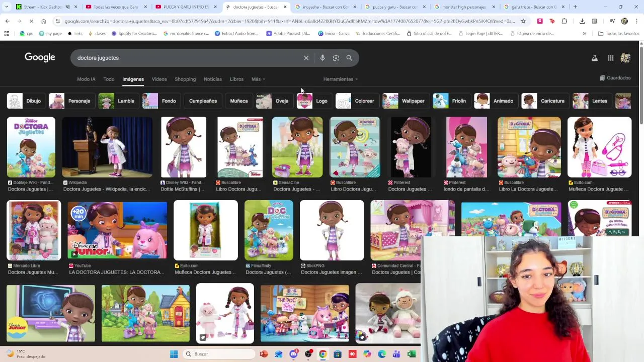
Task: Click the Google logo
Action: (x=40, y=57)
